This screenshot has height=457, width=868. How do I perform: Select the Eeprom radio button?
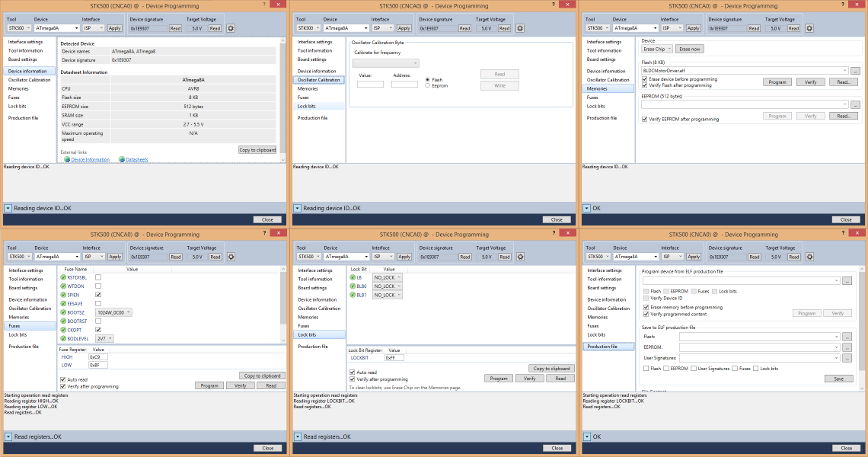pyautogui.click(x=427, y=85)
